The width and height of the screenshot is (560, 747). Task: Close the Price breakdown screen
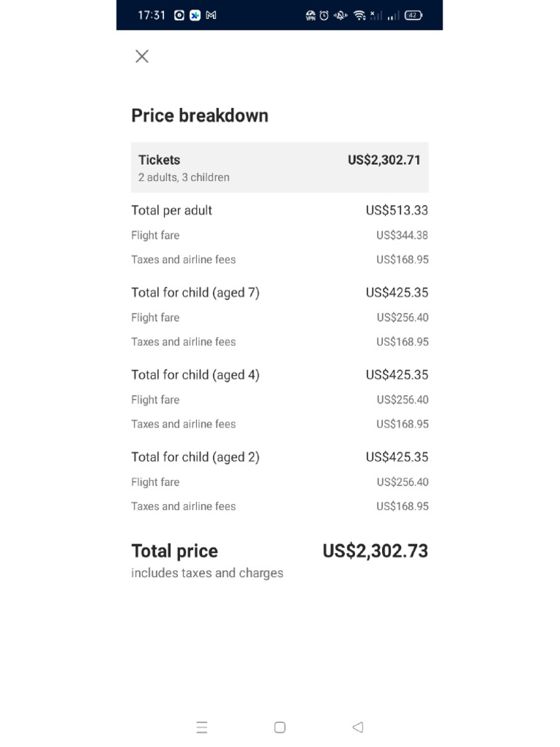(142, 56)
